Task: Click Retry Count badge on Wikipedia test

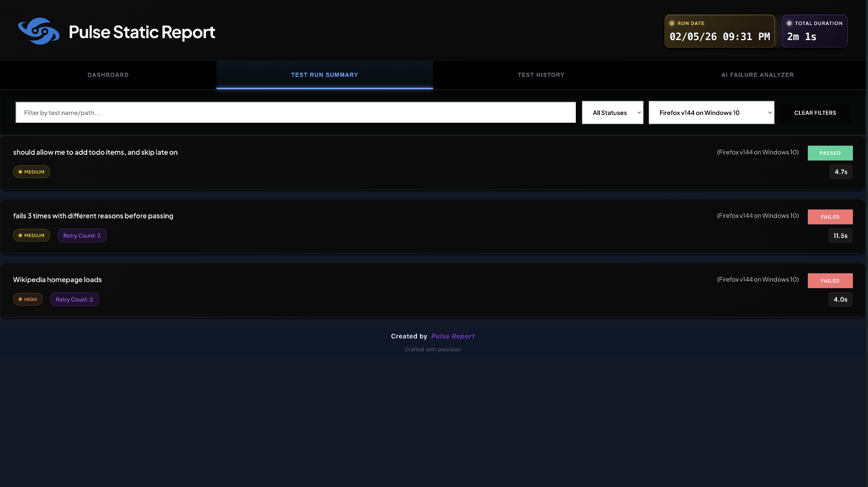Action: pyautogui.click(x=74, y=300)
